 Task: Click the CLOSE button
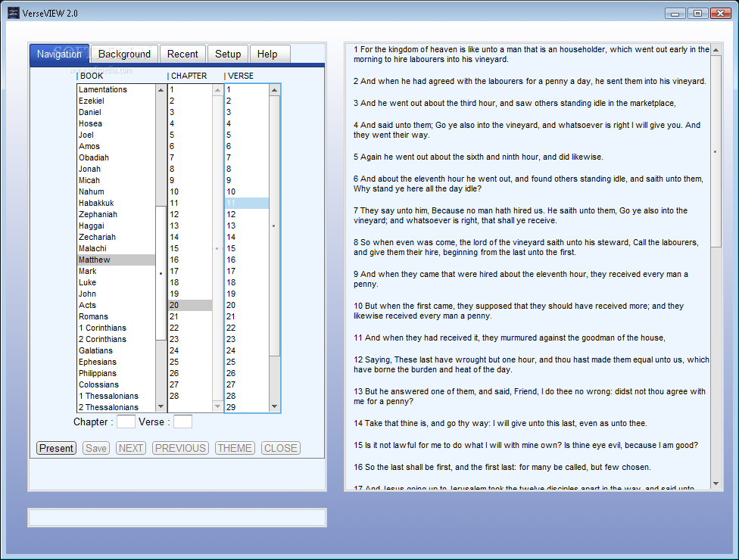pos(280,448)
